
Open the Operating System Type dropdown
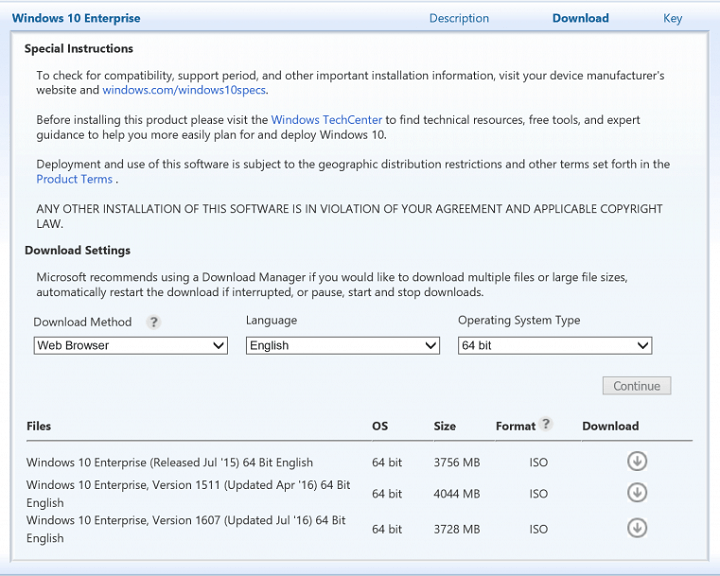(555, 345)
